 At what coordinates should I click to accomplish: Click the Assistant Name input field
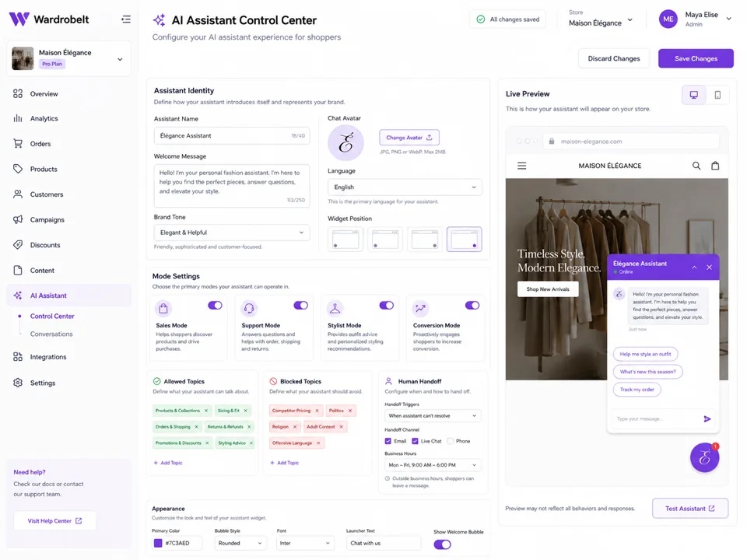tap(232, 135)
